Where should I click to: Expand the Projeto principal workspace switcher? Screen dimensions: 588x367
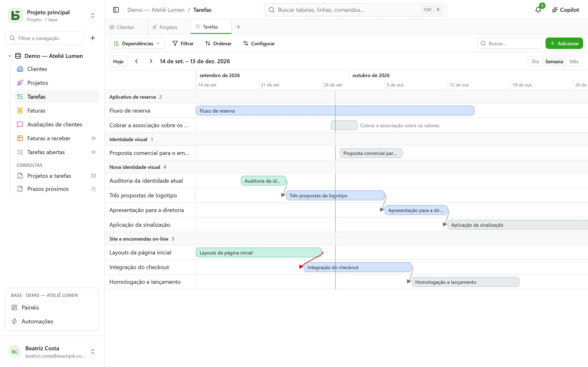[92, 15]
